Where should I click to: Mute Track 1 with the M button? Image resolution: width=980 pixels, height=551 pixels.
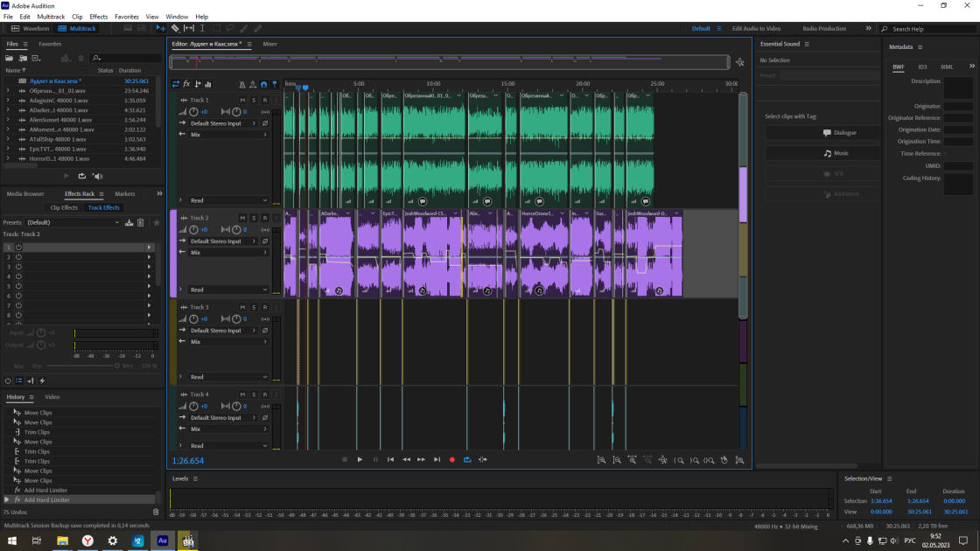coord(242,100)
